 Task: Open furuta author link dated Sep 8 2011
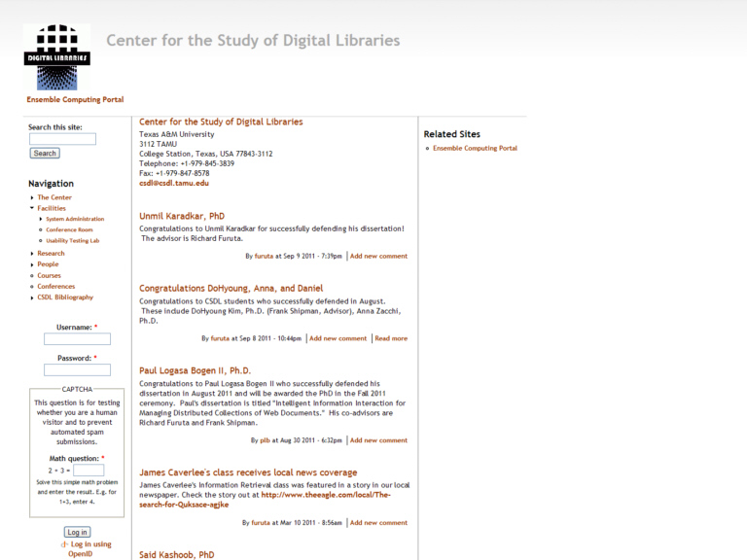click(220, 338)
